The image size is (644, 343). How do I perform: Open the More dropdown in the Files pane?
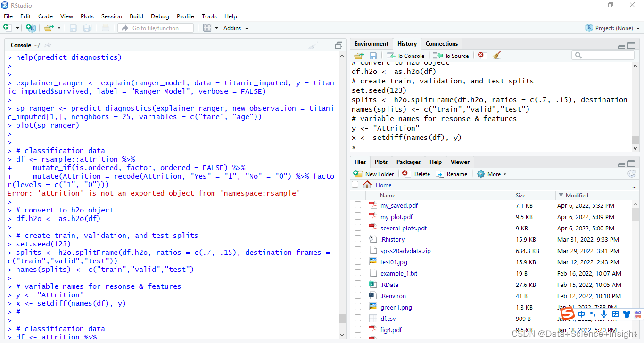(x=492, y=173)
